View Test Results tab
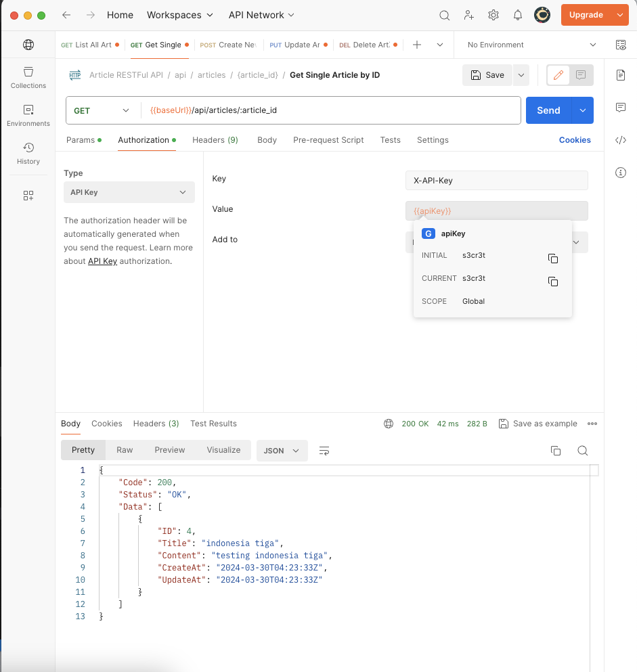637x672 pixels. coord(213,424)
